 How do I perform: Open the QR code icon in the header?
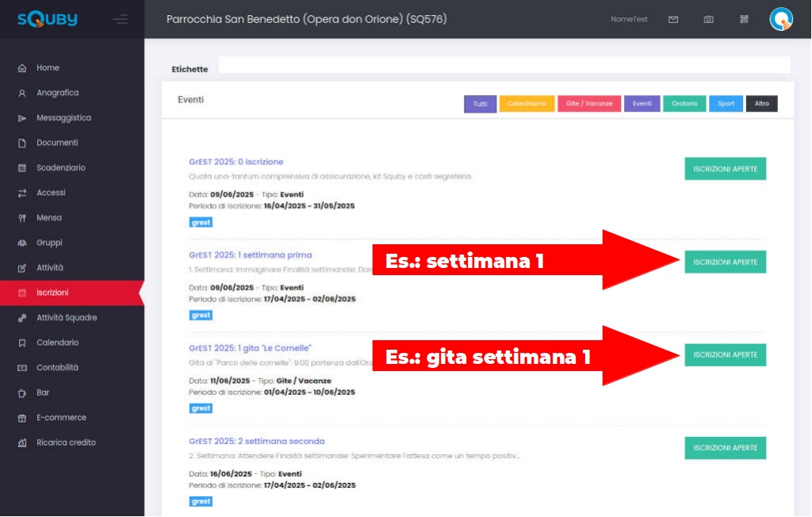point(744,19)
